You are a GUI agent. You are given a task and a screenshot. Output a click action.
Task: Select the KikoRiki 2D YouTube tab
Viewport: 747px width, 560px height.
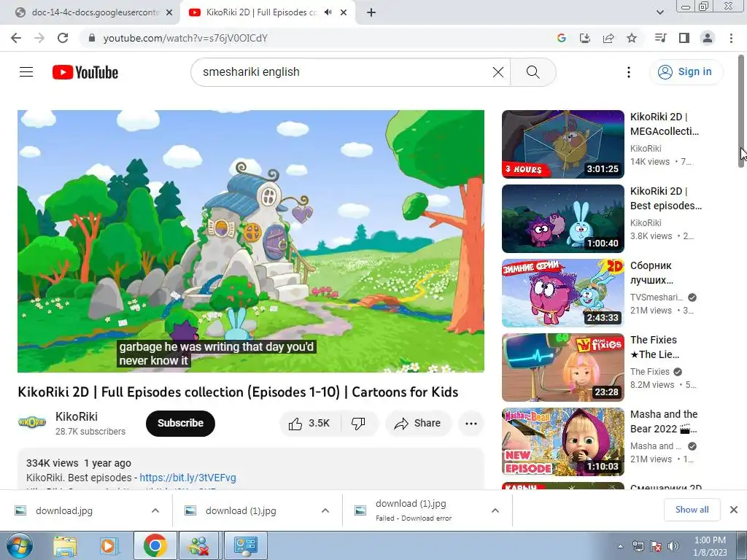click(x=261, y=12)
